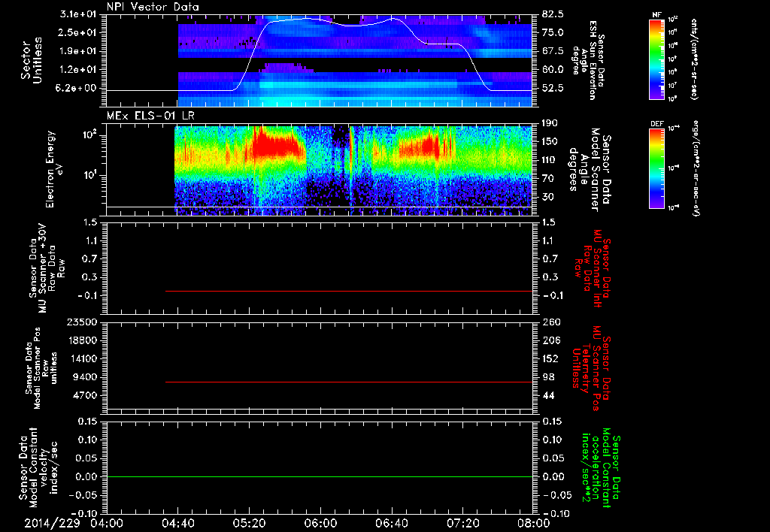Image resolution: width=770 pixels, height=532 pixels.
Task: Click the '60.0' sun elevation tick
Action: [x=553, y=70]
